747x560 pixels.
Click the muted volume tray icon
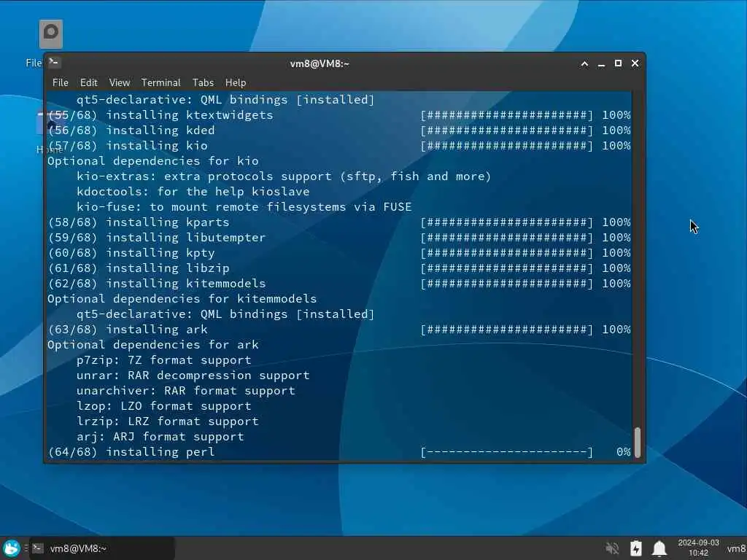coord(612,548)
